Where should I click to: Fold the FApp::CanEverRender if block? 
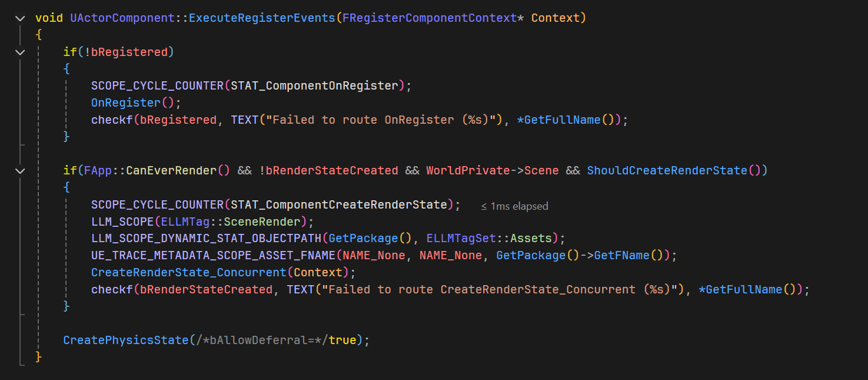click(x=21, y=171)
